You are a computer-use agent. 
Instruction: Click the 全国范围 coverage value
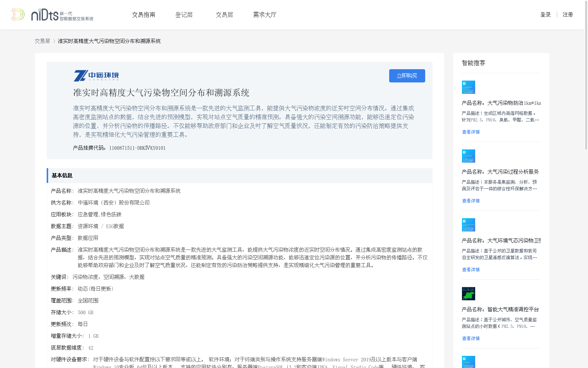coord(88,301)
